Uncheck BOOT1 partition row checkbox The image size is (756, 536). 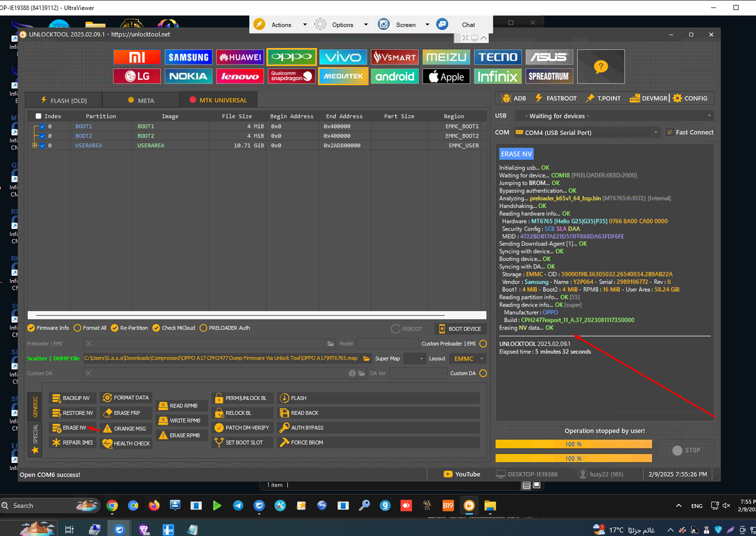(42, 126)
